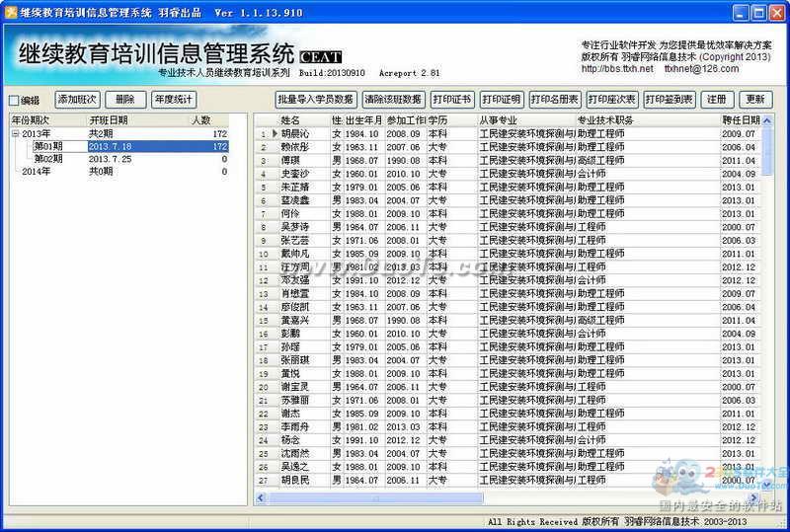Click the app icon in title bar
Screen dimensions: 790x532
point(10,11)
